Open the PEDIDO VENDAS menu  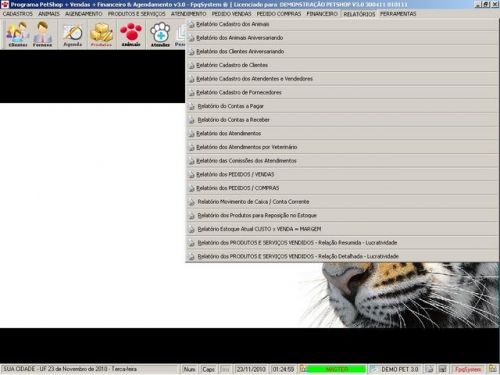(231, 14)
